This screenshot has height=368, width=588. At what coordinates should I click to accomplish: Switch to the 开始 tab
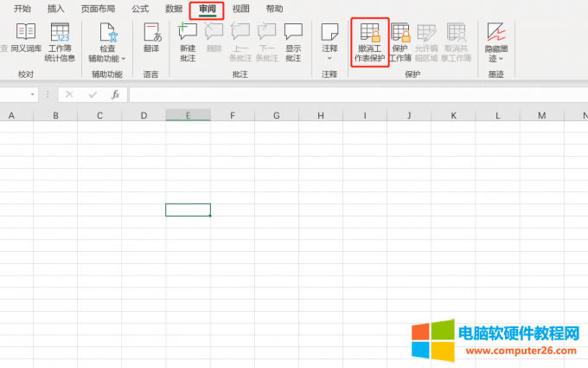click(22, 9)
